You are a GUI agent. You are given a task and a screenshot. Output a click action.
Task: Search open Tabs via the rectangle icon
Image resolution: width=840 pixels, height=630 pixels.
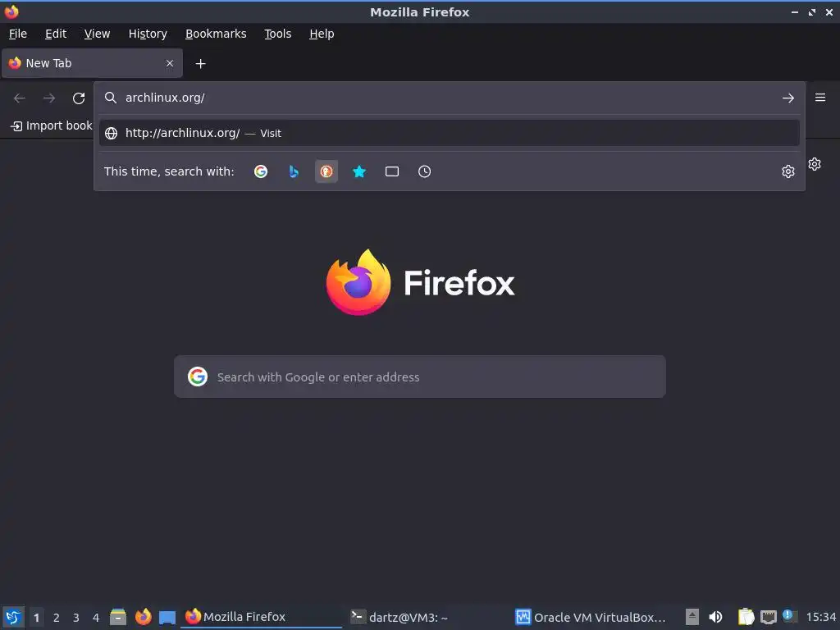coord(392,171)
